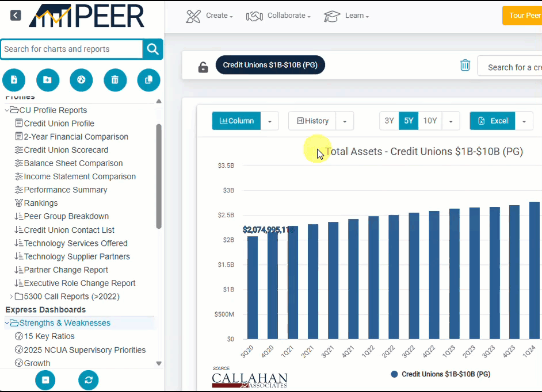Open Technology Supplier Partners
542x392 pixels.
(x=72, y=256)
